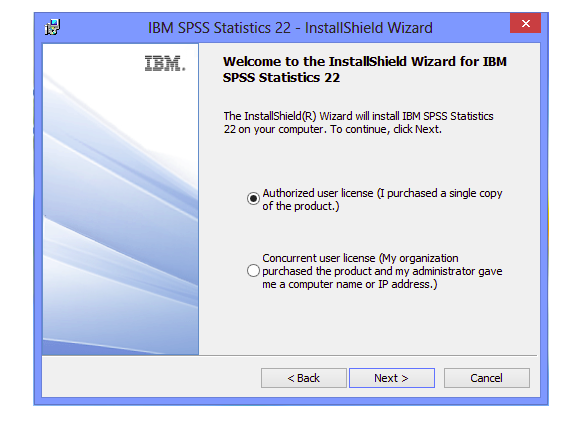Cancel the SPSS installation
585x429 pixels.
pyautogui.click(x=487, y=378)
